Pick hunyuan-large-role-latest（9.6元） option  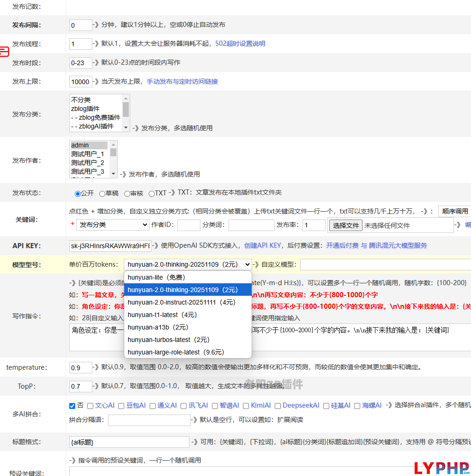(175, 352)
